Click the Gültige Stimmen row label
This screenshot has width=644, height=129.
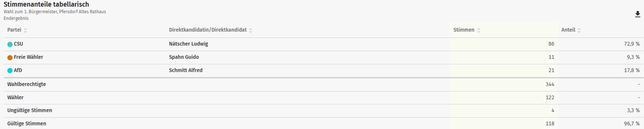26,124
